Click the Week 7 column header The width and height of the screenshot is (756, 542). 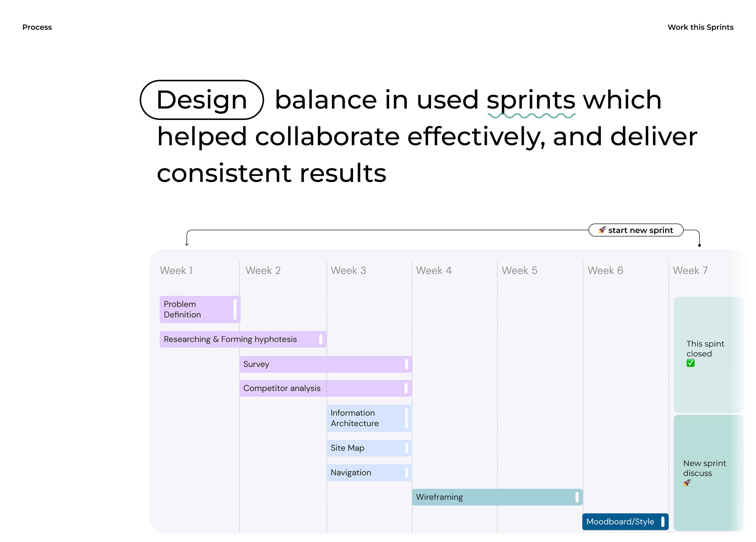tap(690, 270)
